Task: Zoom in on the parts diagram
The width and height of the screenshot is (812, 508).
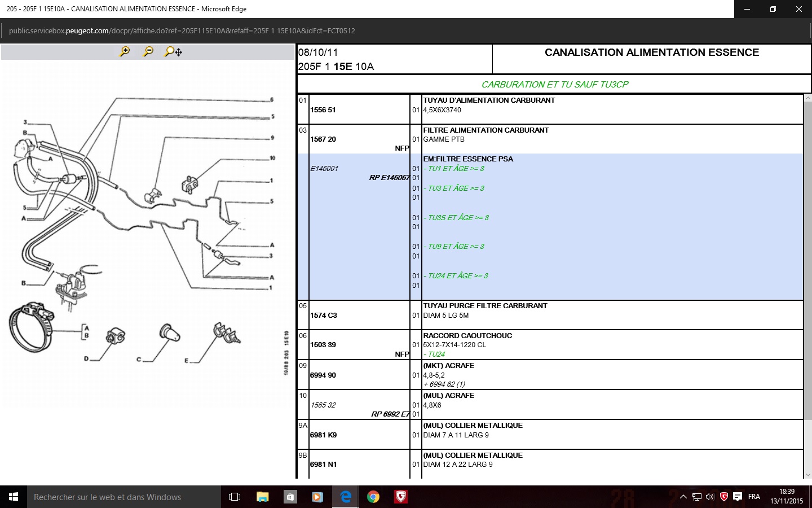Action: coord(125,51)
